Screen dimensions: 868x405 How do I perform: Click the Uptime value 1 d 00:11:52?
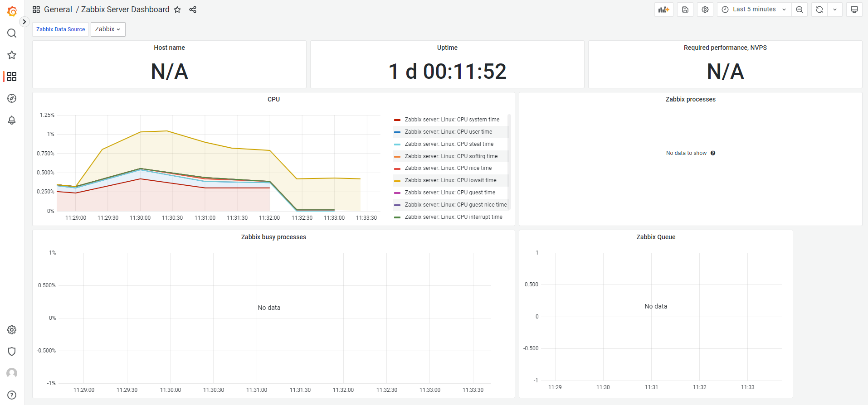(447, 72)
